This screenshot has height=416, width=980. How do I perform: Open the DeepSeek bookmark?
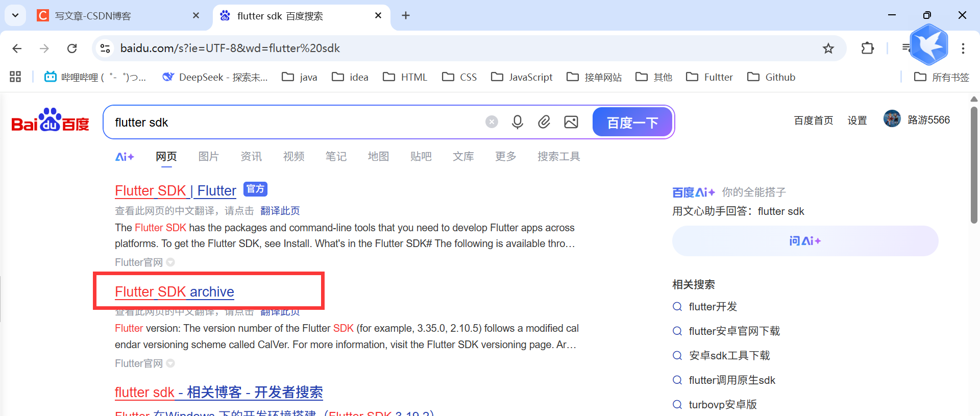coord(215,77)
